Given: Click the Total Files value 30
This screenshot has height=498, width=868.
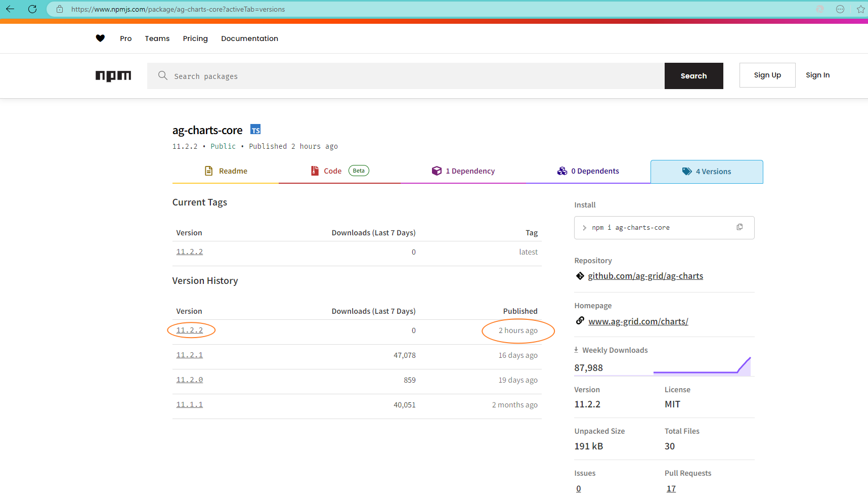Looking at the screenshot, I should 670,446.
